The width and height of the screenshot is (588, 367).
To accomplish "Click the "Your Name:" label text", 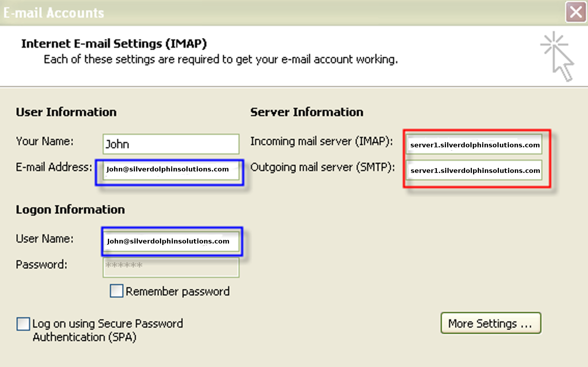I will [45, 141].
